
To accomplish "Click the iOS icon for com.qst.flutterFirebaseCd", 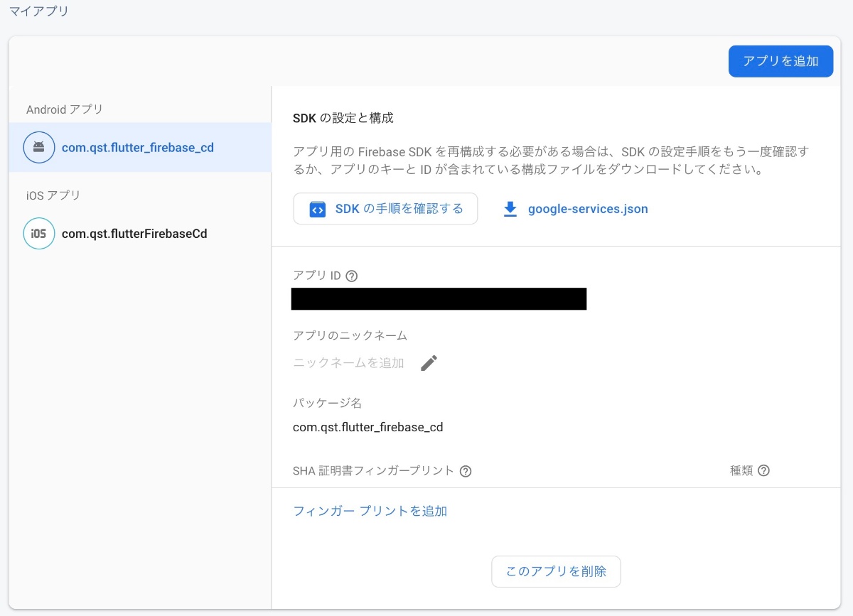I will [x=38, y=233].
